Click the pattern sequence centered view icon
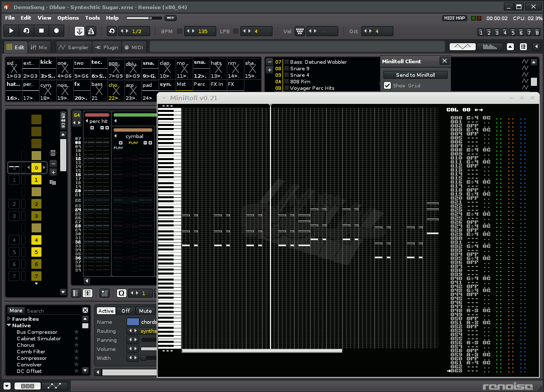Viewport: 544px width, 392px height. pyautogui.click(x=87, y=293)
